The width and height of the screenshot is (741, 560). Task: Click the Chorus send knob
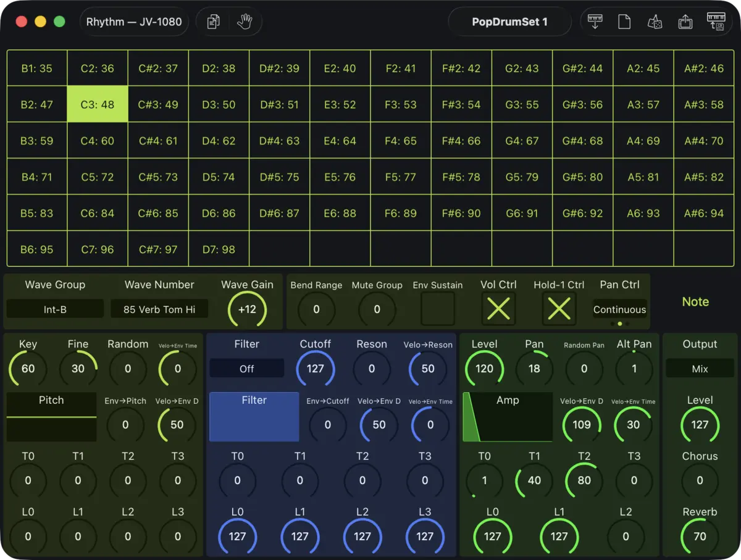(x=700, y=480)
